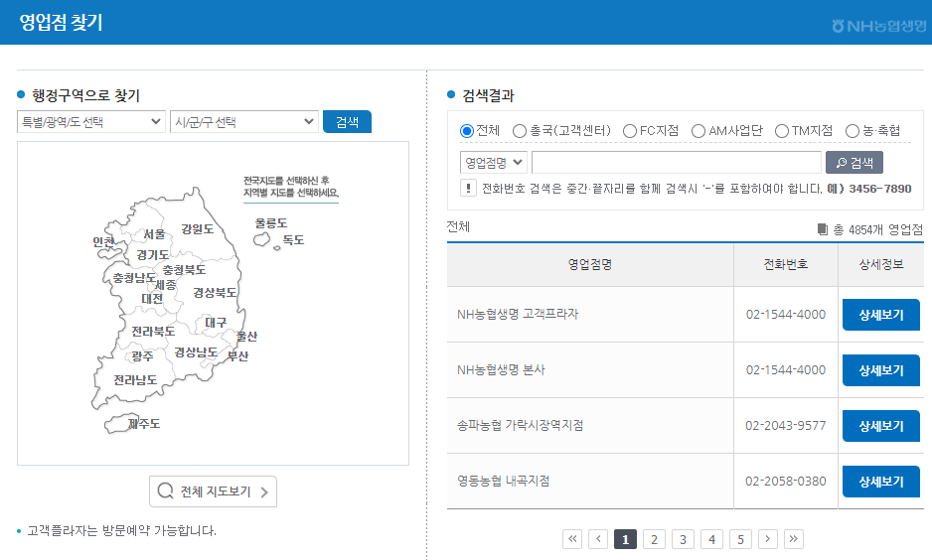This screenshot has width=932, height=560.
Task: View details for NH농협생명 본사
Action: 881,370
